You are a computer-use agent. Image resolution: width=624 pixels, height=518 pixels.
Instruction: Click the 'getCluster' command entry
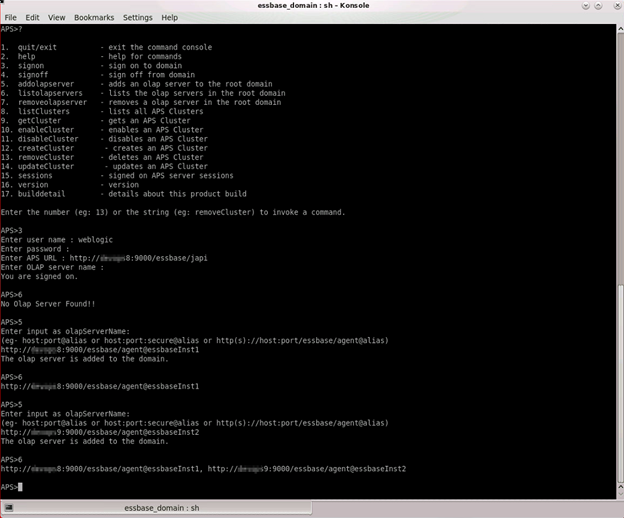click(x=39, y=121)
